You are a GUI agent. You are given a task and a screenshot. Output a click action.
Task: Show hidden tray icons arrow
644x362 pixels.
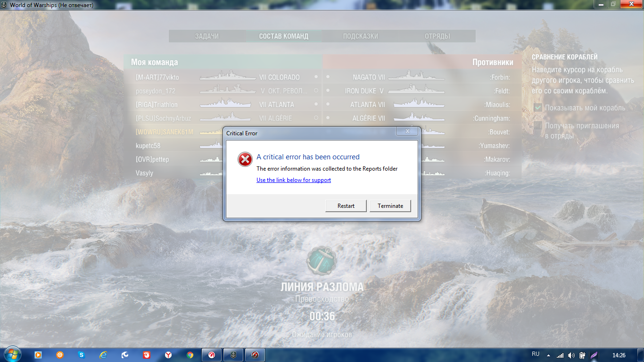click(x=548, y=355)
